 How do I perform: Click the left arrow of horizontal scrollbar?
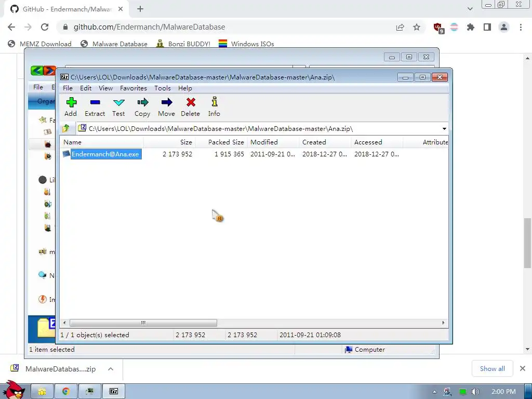[x=64, y=323]
